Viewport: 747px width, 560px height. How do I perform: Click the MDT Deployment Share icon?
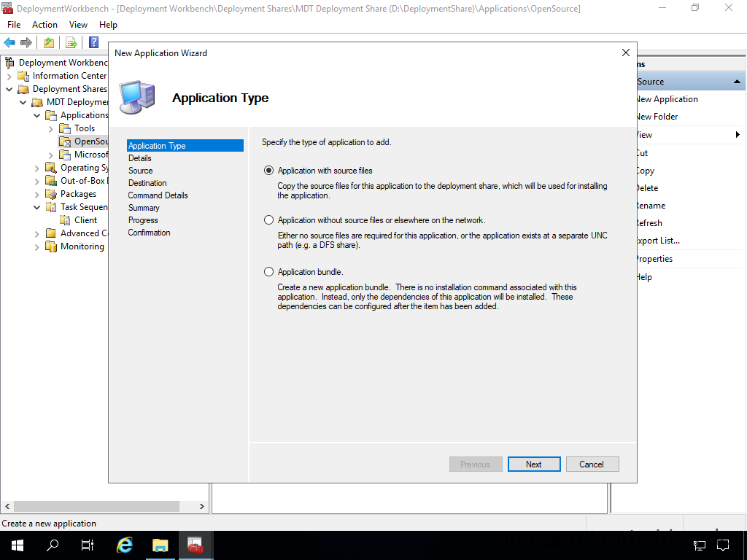(x=37, y=102)
